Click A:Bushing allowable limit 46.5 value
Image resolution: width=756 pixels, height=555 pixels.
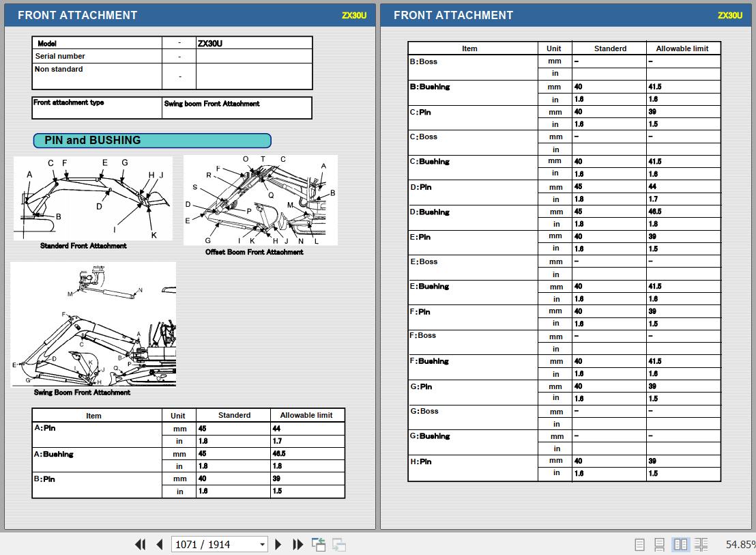point(279,453)
